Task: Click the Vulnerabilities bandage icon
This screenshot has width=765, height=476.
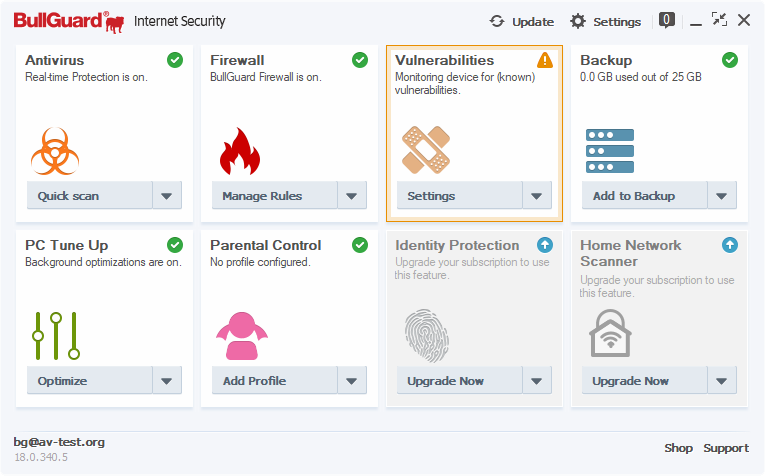Action: [x=426, y=150]
